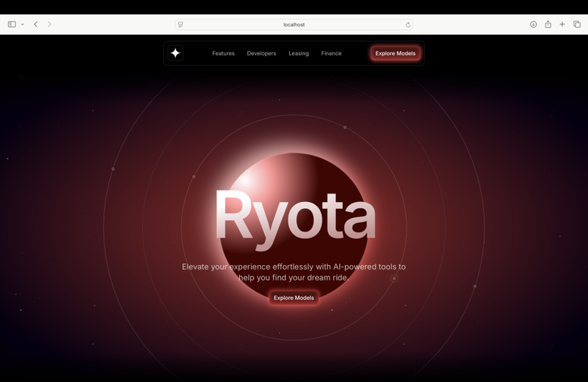
Task: Open the Finance nav link
Action: pyautogui.click(x=331, y=53)
